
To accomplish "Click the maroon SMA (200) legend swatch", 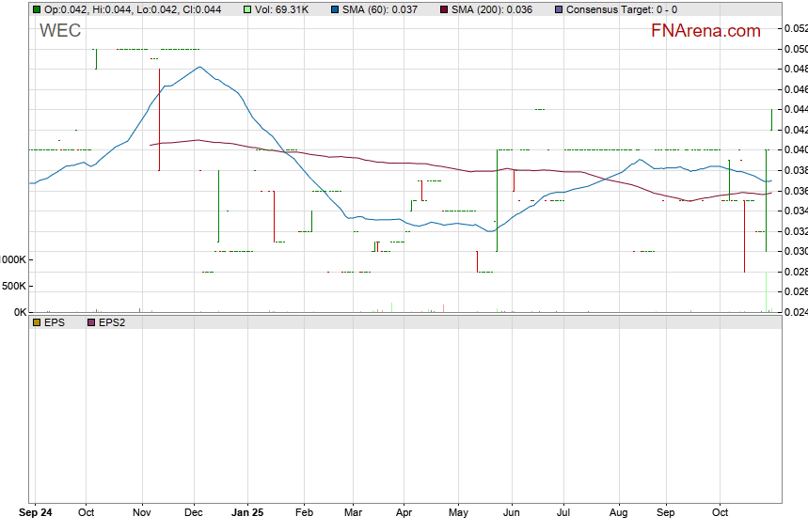I will pos(444,9).
